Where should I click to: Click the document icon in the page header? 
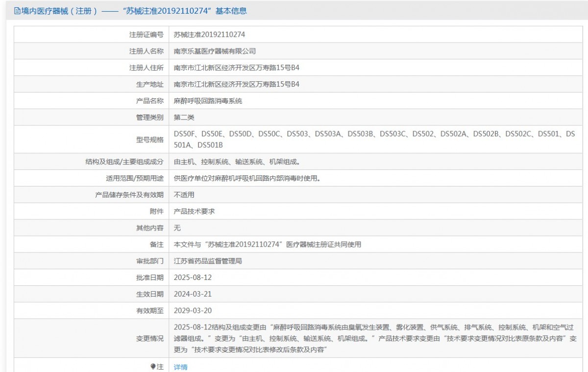17,11
